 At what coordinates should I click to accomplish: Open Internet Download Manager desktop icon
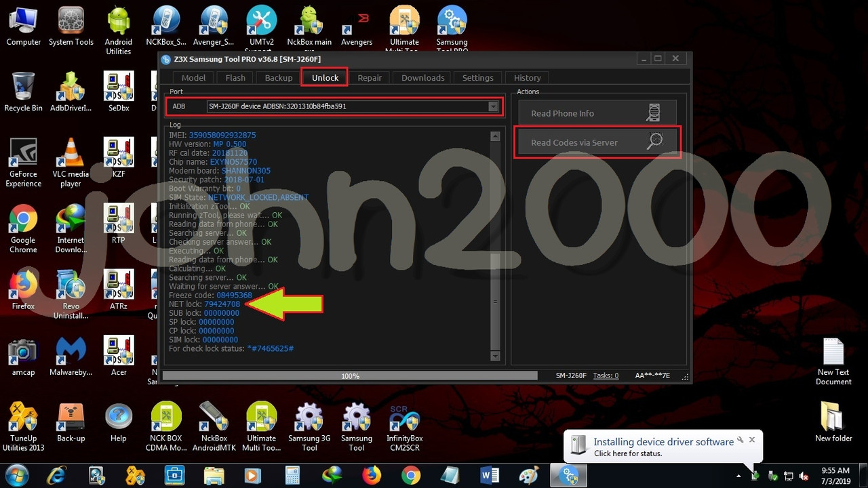coord(71,228)
